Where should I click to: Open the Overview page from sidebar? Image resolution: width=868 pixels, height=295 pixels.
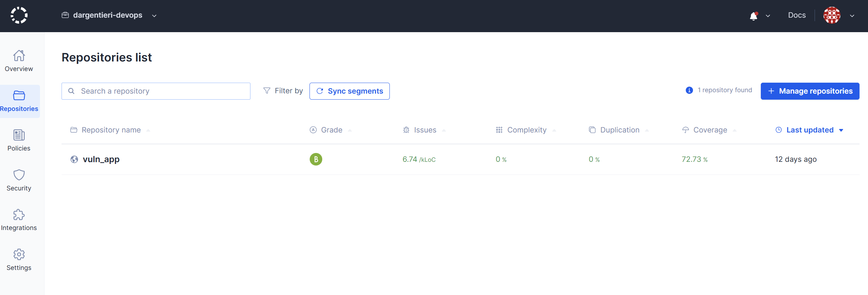tap(19, 61)
